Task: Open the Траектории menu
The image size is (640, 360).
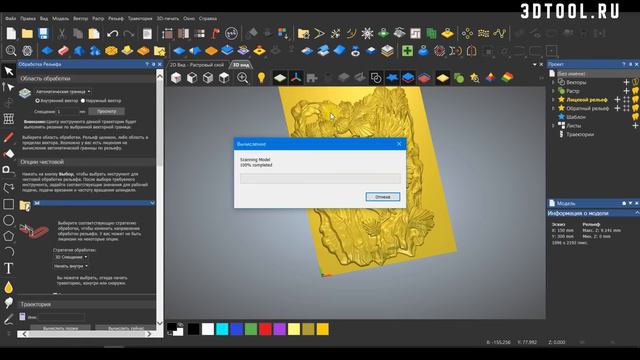Action: (140, 18)
